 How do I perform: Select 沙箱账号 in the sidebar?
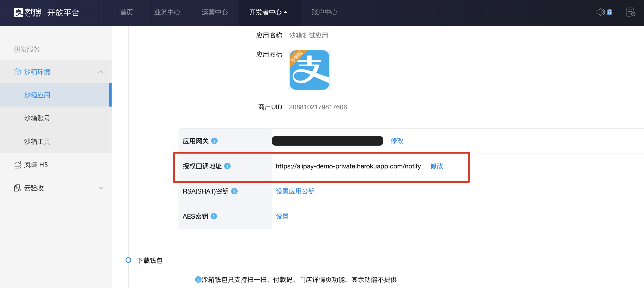click(37, 118)
